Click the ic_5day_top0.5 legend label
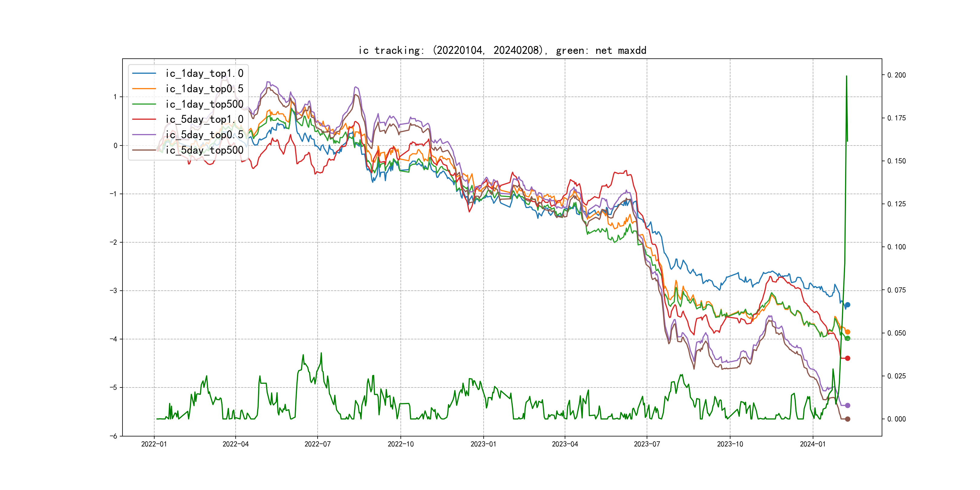 [x=204, y=135]
